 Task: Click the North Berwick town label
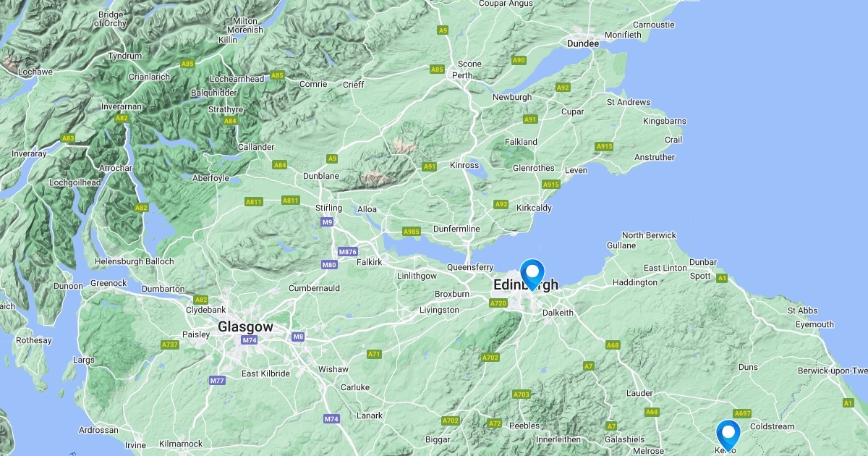coord(649,235)
